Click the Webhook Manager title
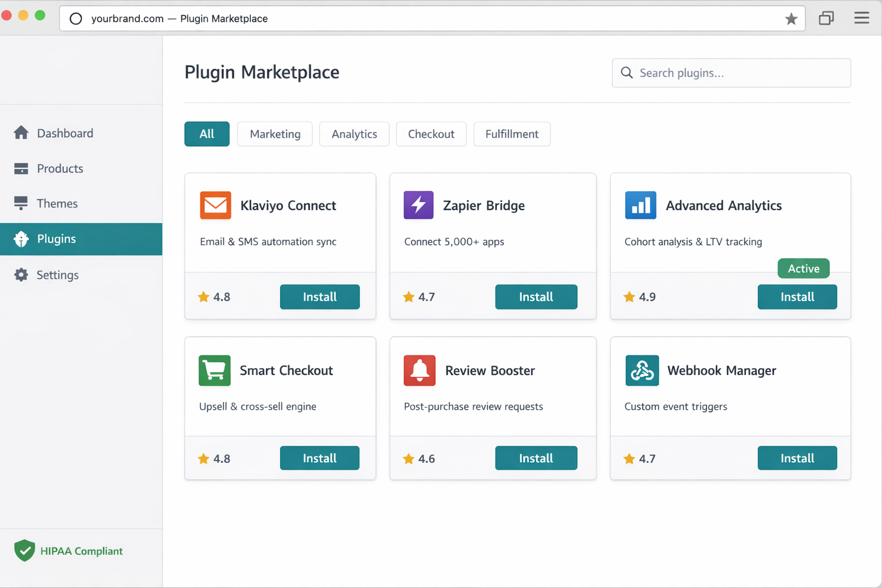 click(722, 370)
